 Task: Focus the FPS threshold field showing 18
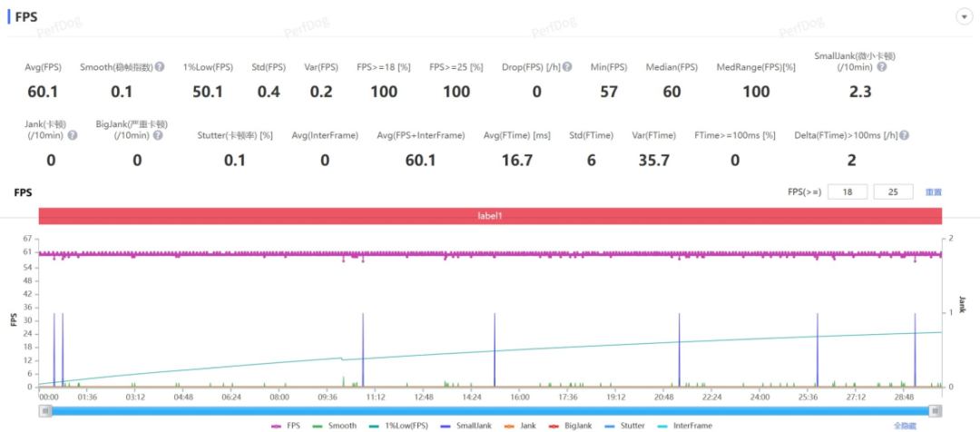point(848,191)
